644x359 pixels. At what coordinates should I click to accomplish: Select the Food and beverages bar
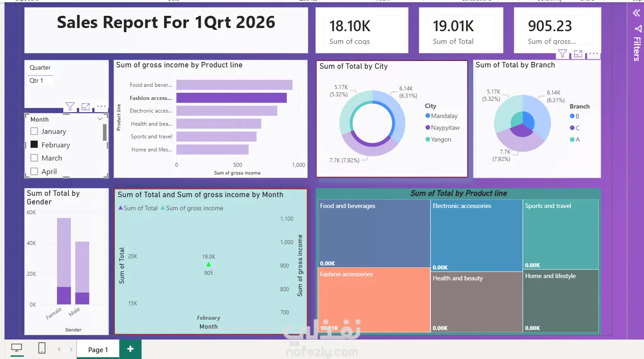[234, 85]
